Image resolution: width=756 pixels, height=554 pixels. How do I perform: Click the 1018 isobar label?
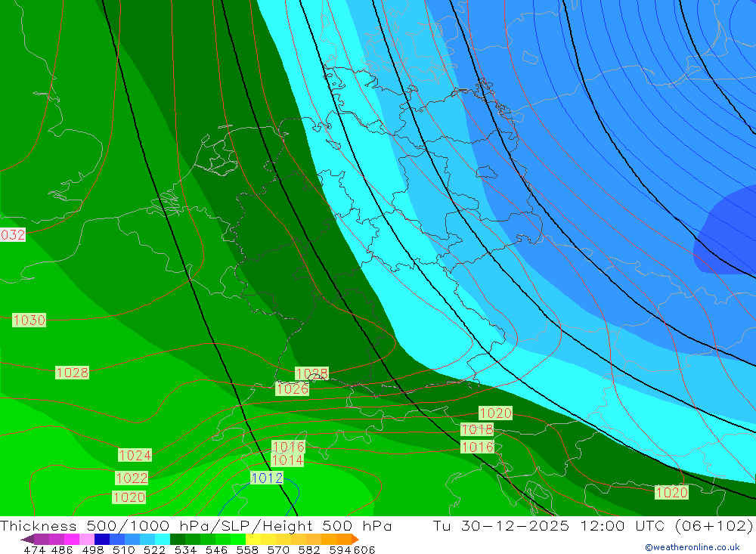coord(477,429)
